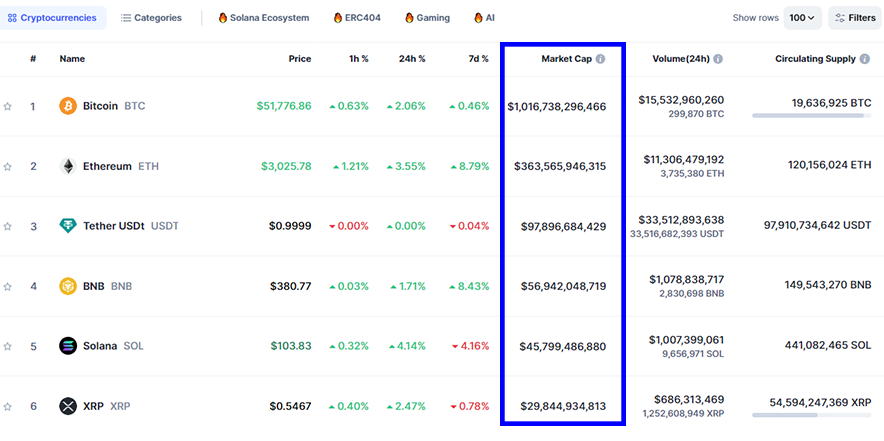Click XRP circulating supply progress bar
The height and width of the screenshot is (441, 884).
click(811, 415)
